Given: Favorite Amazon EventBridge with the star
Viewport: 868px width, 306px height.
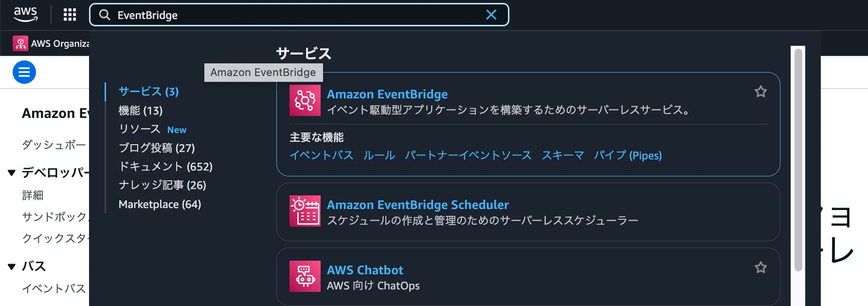Looking at the screenshot, I should tap(760, 92).
